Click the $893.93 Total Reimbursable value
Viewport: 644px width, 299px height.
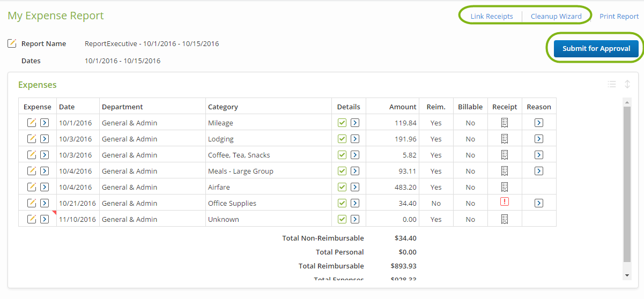point(403,266)
